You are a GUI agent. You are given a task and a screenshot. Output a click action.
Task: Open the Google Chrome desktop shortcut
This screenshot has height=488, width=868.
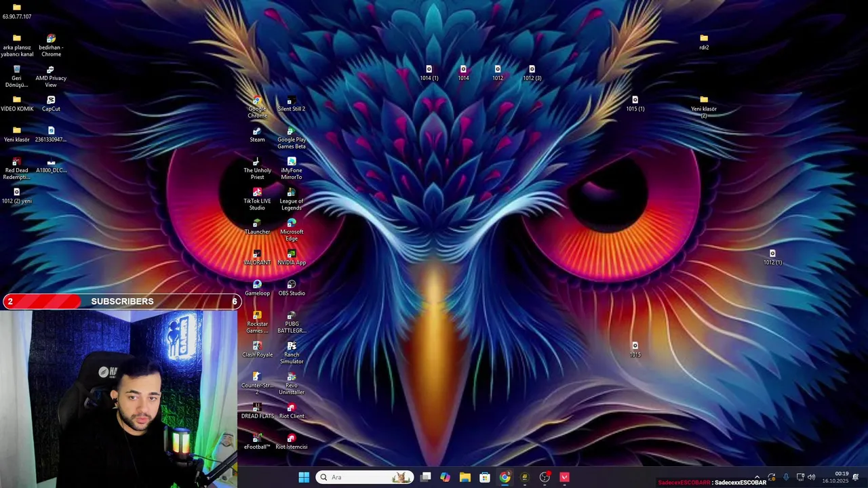click(x=257, y=107)
